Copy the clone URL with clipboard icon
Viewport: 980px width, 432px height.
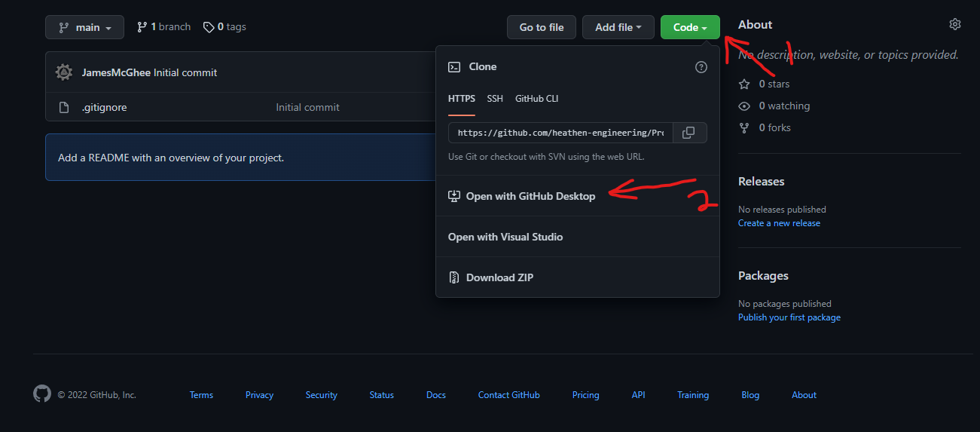[688, 132]
